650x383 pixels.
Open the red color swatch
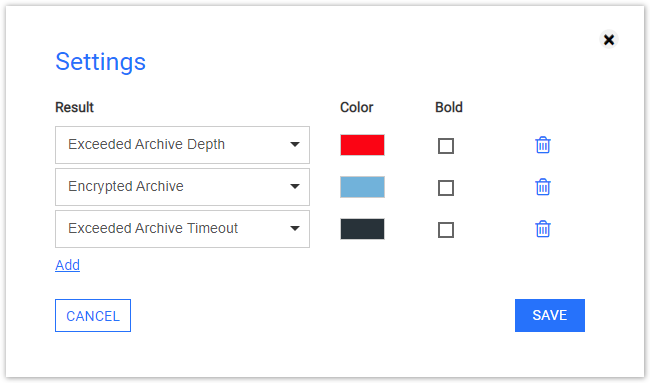pos(362,145)
